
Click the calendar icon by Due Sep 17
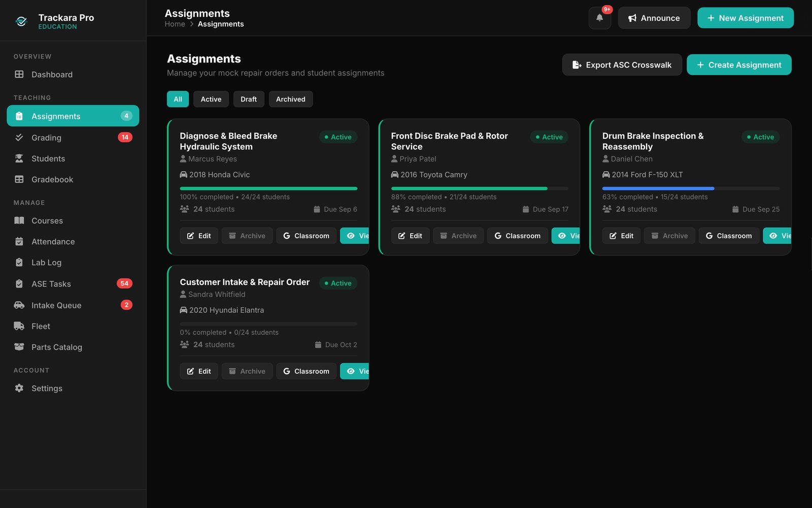pos(526,209)
